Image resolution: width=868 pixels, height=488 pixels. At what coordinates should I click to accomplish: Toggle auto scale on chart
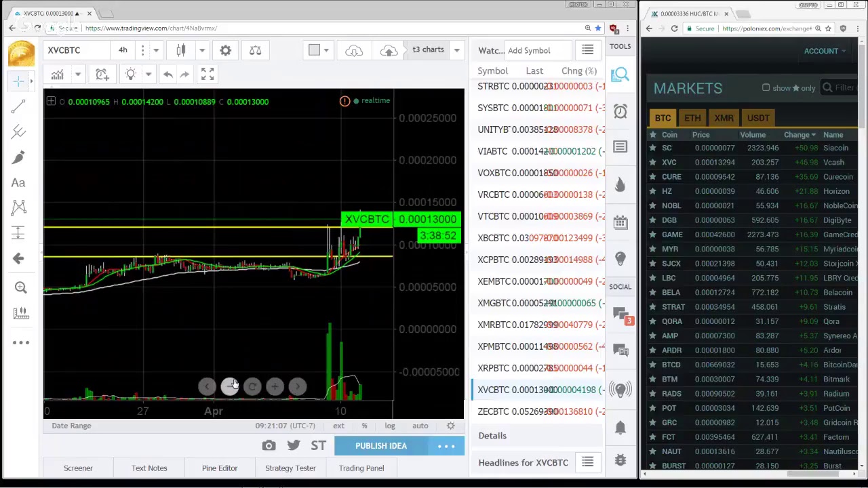click(x=420, y=426)
